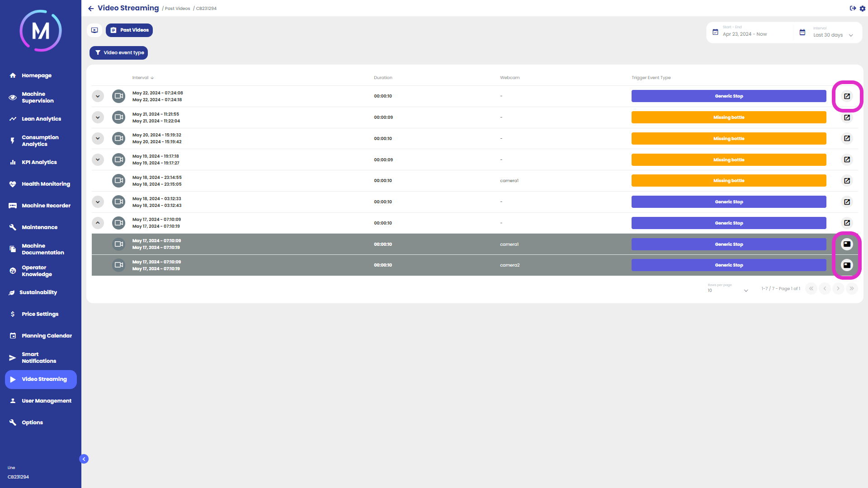This screenshot has height=488, width=868.
Task: Click Missing bottle tag for May 20
Action: point(728,139)
